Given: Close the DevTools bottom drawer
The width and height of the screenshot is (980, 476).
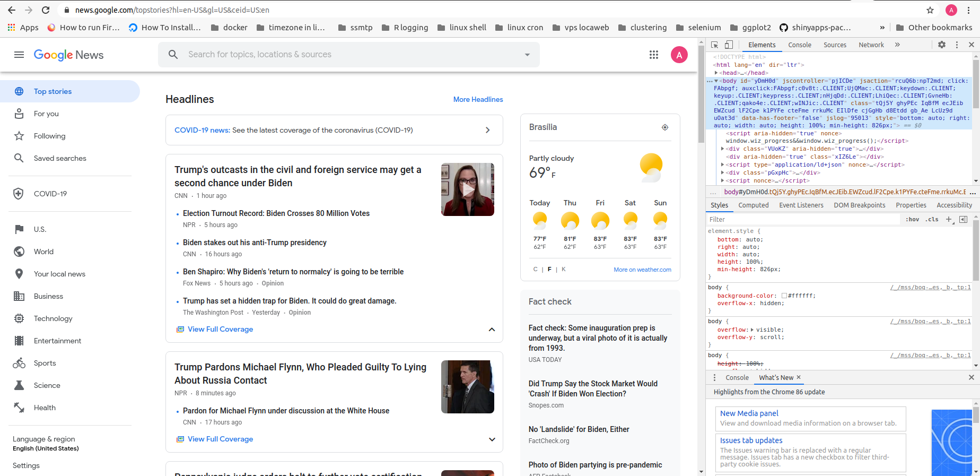Looking at the screenshot, I should 972,377.
